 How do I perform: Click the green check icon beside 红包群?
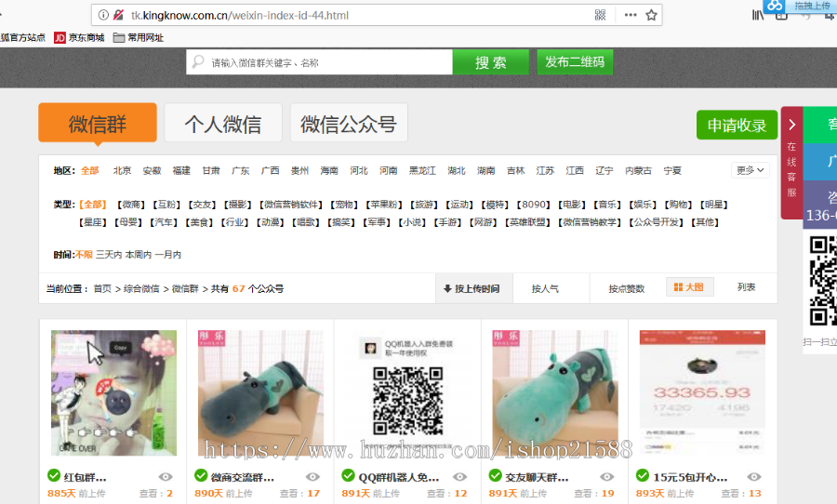coord(54,475)
